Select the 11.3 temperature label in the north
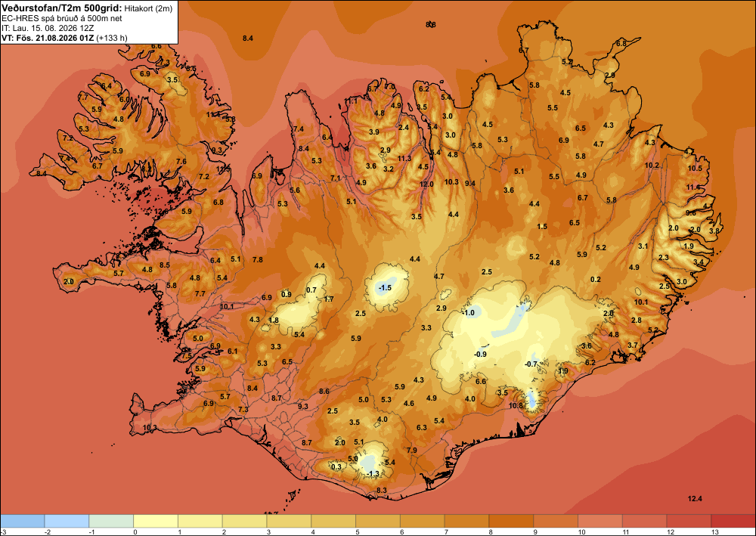This screenshot has width=756, height=536. pyautogui.click(x=404, y=159)
